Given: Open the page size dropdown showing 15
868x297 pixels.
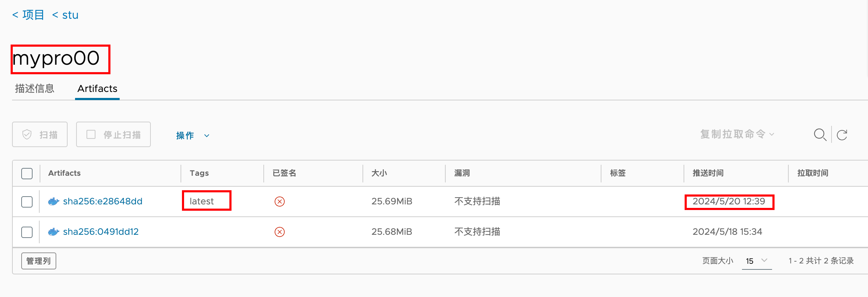Looking at the screenshot, I should coord(757,261).
